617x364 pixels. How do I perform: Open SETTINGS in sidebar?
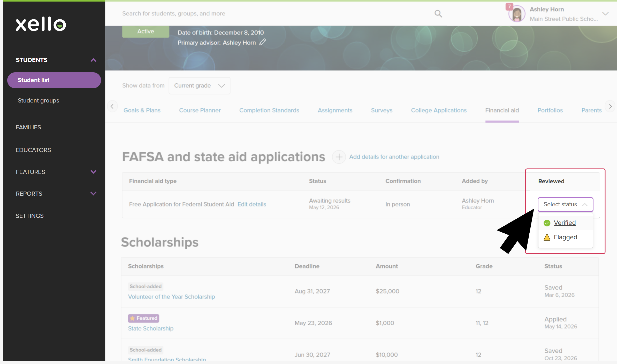(29, 216)
